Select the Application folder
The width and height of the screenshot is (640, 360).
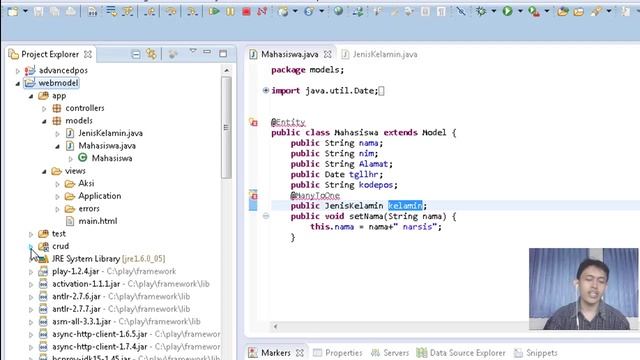point(100,196)
